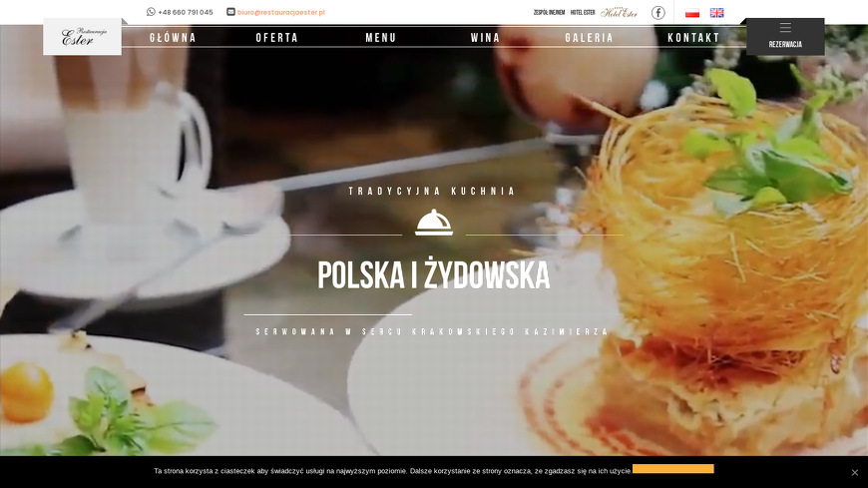The height and width of the screenshot is (488, 868).
Task: Click the orange cookie accept button
Action: click(673, 469)
